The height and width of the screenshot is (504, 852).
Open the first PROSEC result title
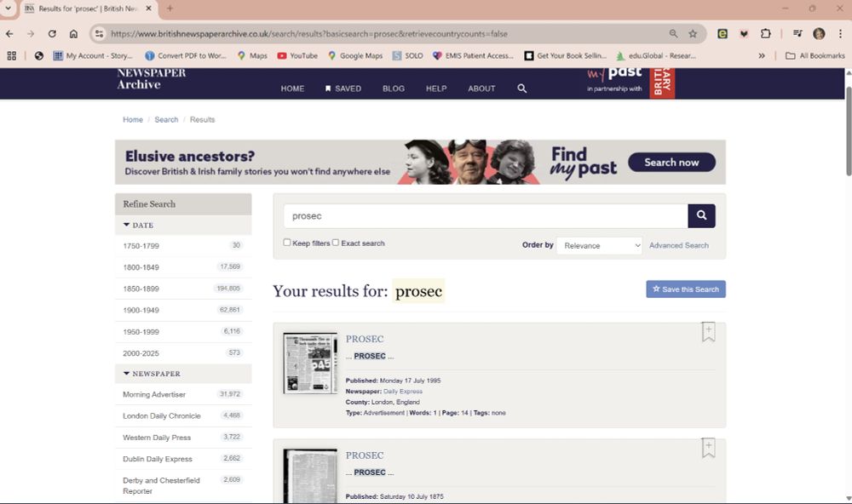click(365, 339)
